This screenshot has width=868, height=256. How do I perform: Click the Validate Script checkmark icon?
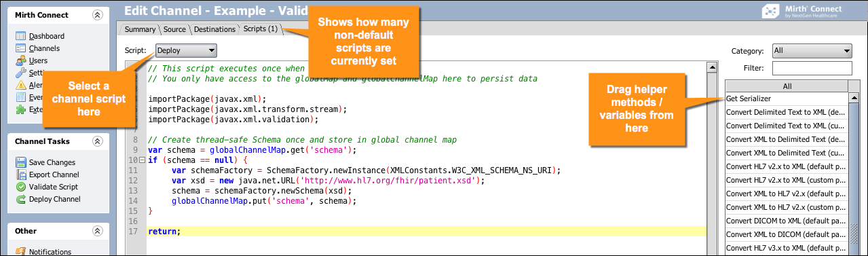click(20, 187)
